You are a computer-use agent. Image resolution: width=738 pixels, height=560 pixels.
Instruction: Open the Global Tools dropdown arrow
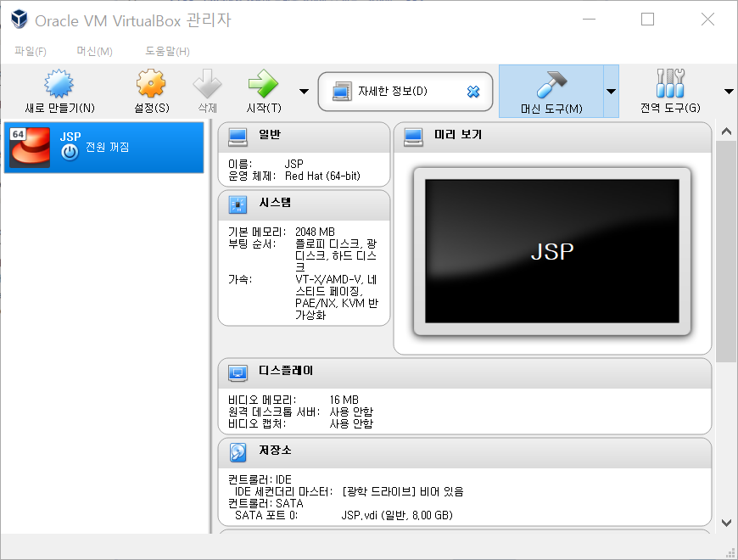point(729,92)
